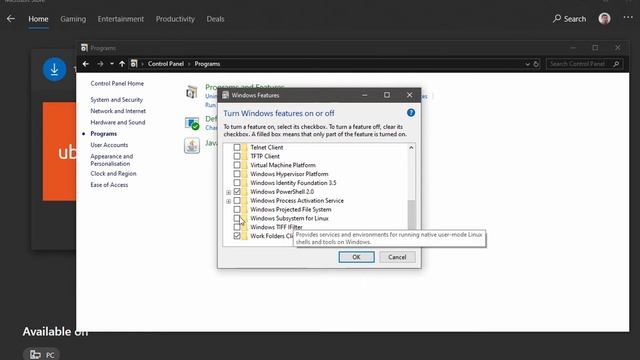Open address bar history dropdown arrow

527,64
